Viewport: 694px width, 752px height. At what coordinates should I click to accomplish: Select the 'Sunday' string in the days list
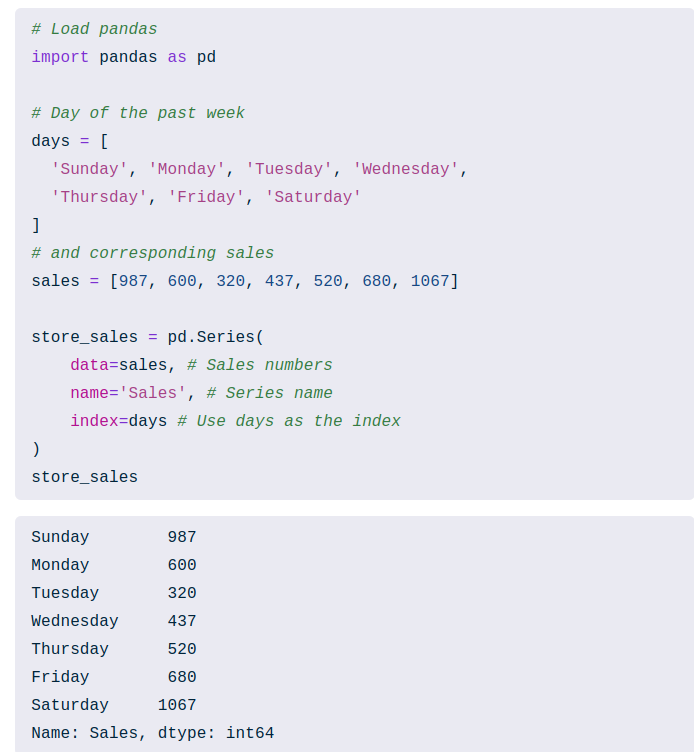[90, 169]
